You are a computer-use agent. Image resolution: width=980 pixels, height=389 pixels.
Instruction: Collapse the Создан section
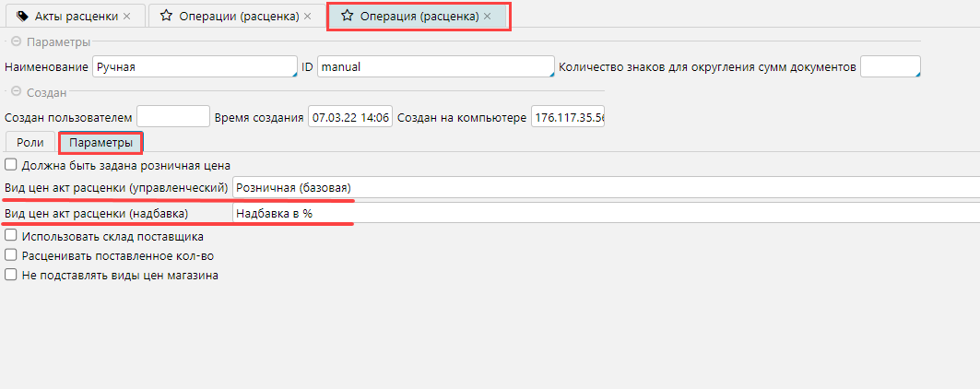click(x=16, y=91)
